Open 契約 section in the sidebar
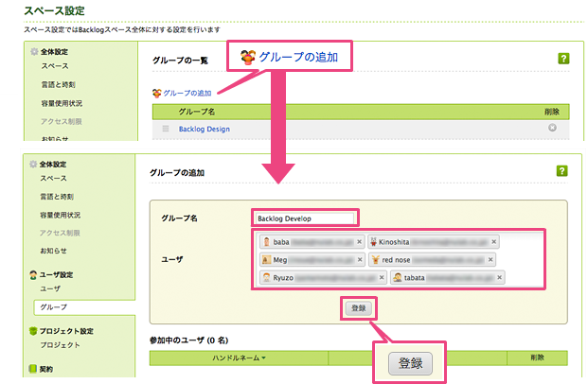This screenshot has width=588, height=384. 46,370
